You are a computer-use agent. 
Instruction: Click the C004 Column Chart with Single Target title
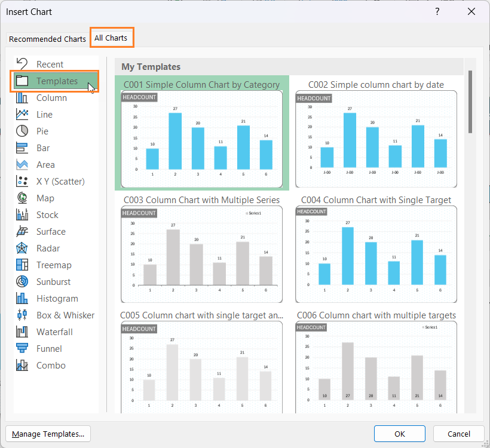(x=376, y=200)
